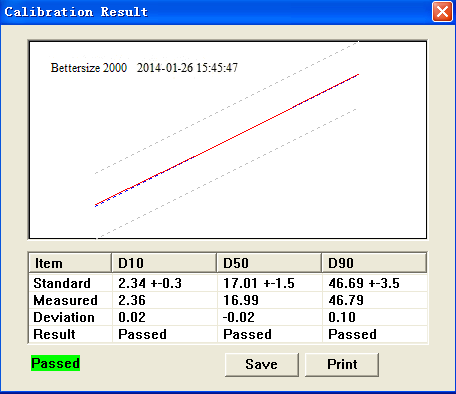Select the D90 measured value 46.79
The image size is (456, 394).
click(x=346, y=300)
